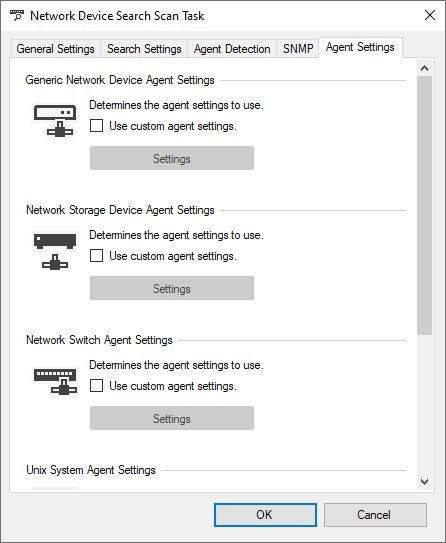Open the SNMP tab

click(x=298, y=49)
